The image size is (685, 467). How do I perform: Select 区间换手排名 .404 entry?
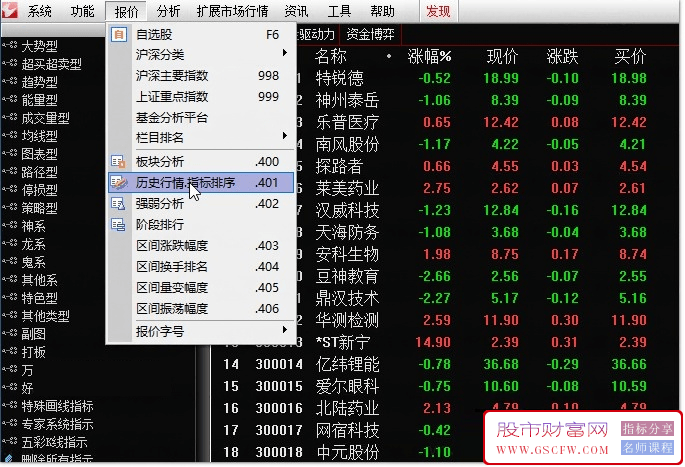click(201, 266)
